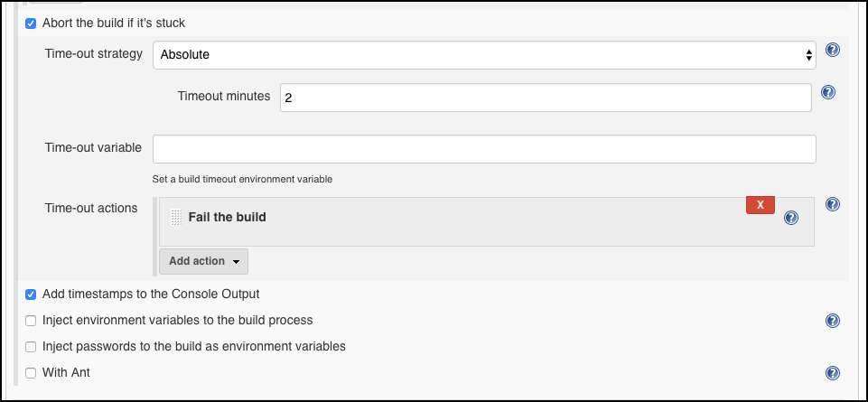
Task: Open the Time-out strategy Absolute dropdown
Action: (484, 55)
